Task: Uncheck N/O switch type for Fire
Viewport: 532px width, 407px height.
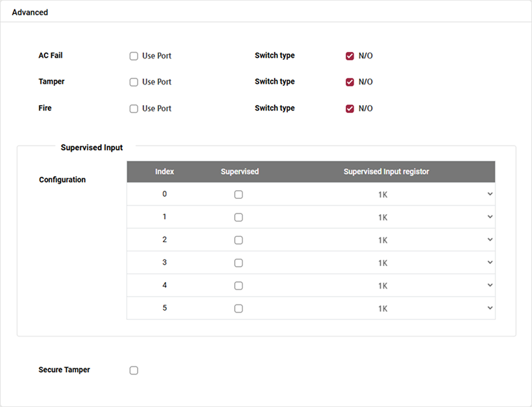Action: (x=350, y=109)
